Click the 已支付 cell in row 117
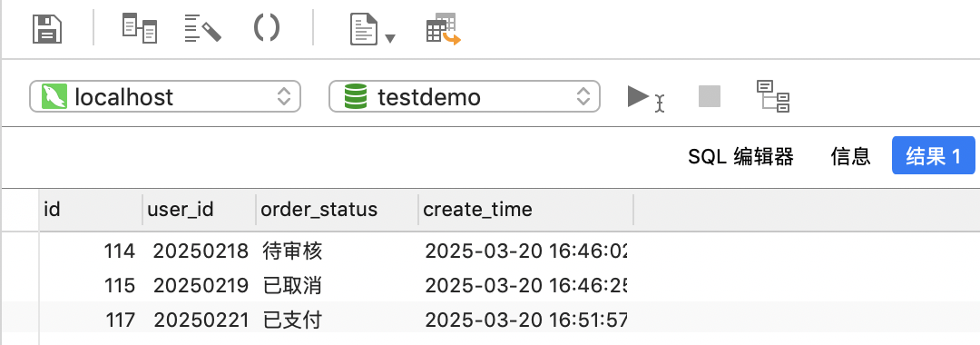980x345 pixels. point(293,320)
